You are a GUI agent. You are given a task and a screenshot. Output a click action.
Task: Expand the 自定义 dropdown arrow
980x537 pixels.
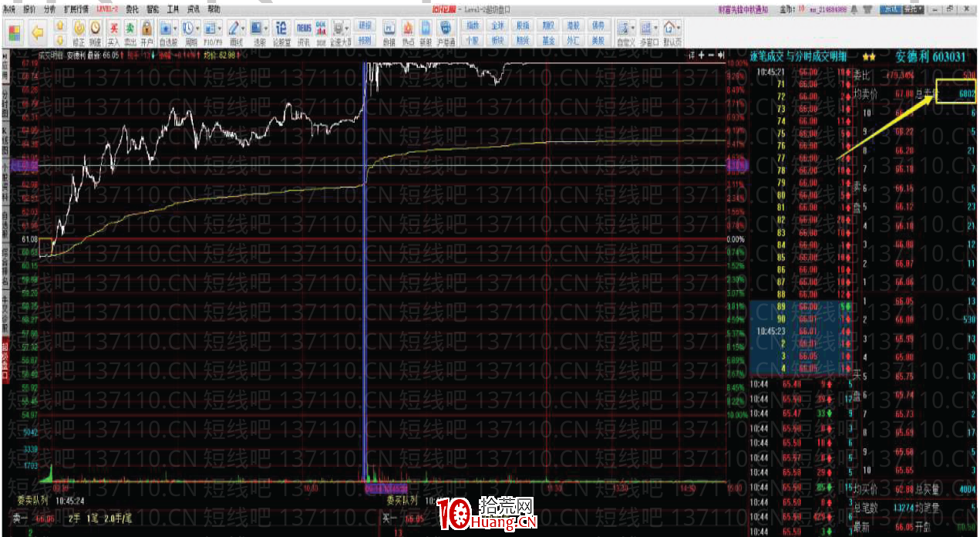(633, 28)
